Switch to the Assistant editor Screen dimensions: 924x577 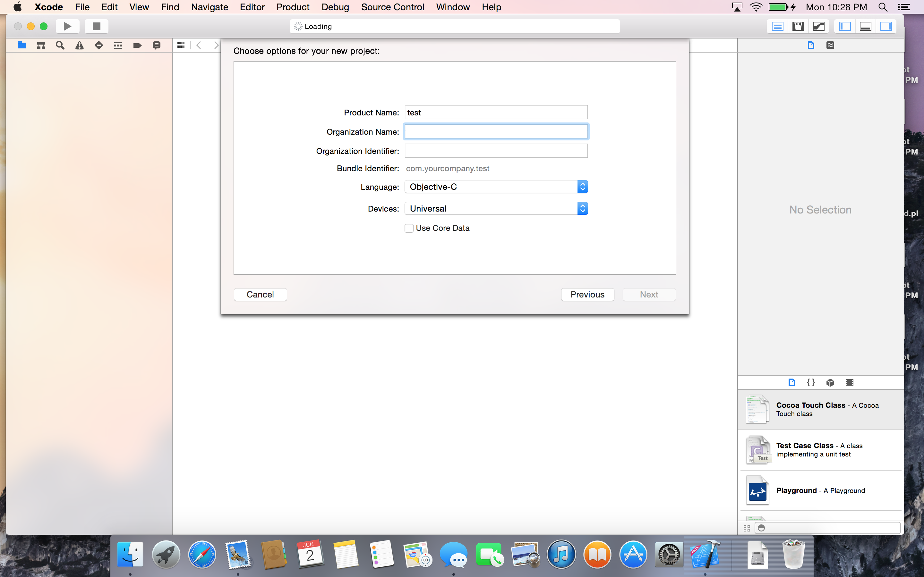point(798,26)
